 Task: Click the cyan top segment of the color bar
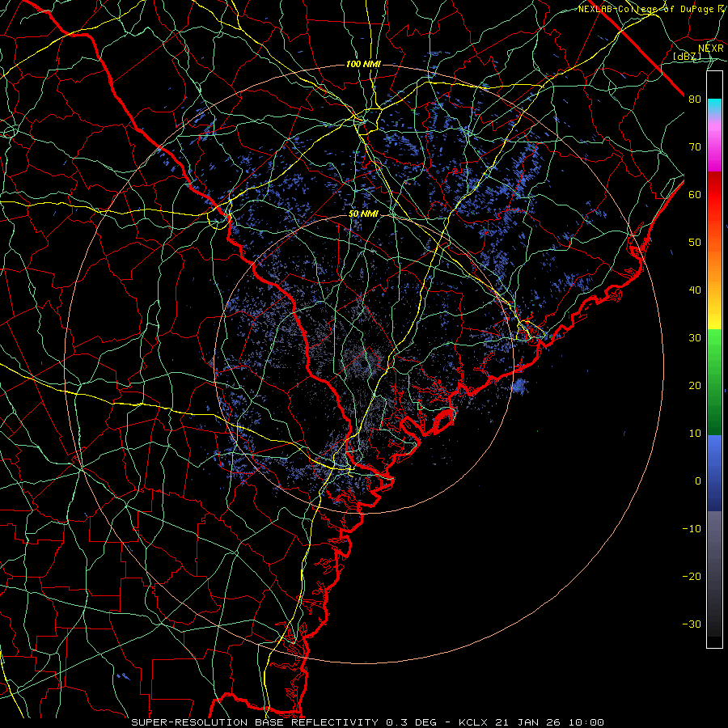coord(714,108)
